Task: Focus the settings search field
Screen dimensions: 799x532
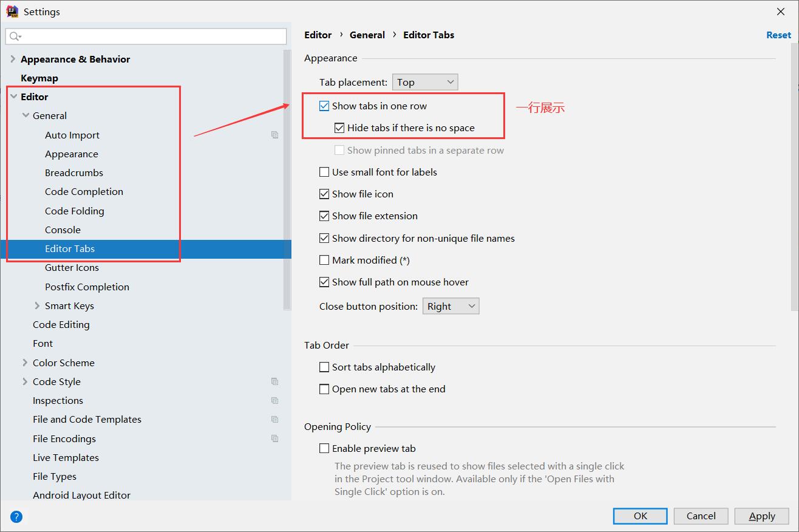Action: tap(146, 36)
